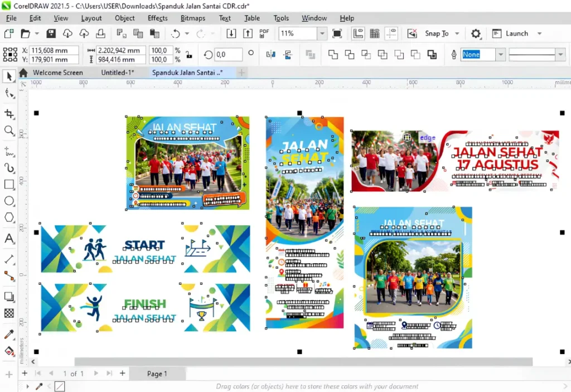
Task: Click the Launch button
Action: 510,33
